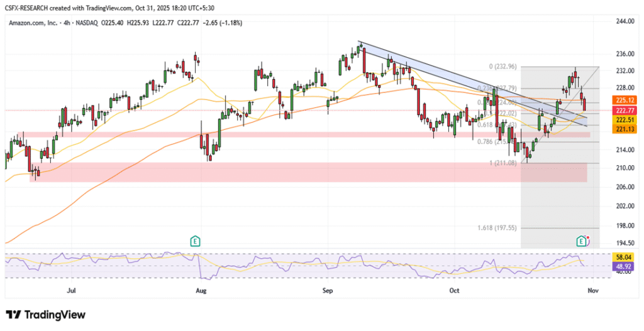
Task: Click the Sep label on time axis
Action: click(x=327, y=291)
